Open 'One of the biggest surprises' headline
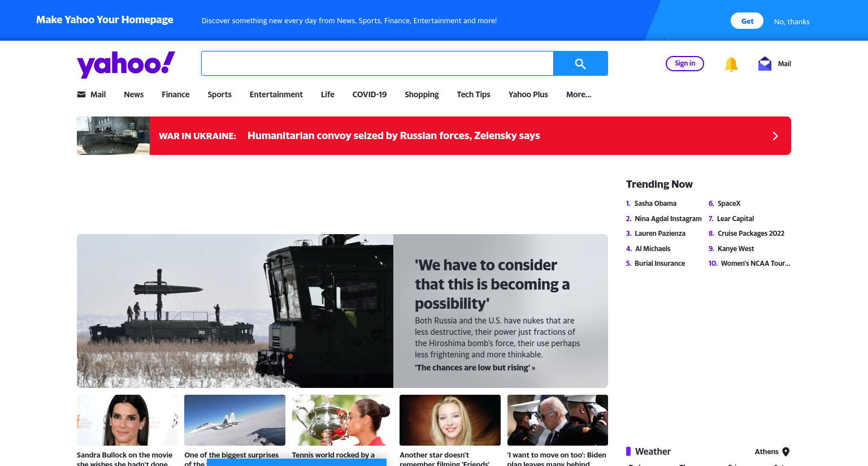The width and height of the screenshot is (868, 466). (232, 455)
